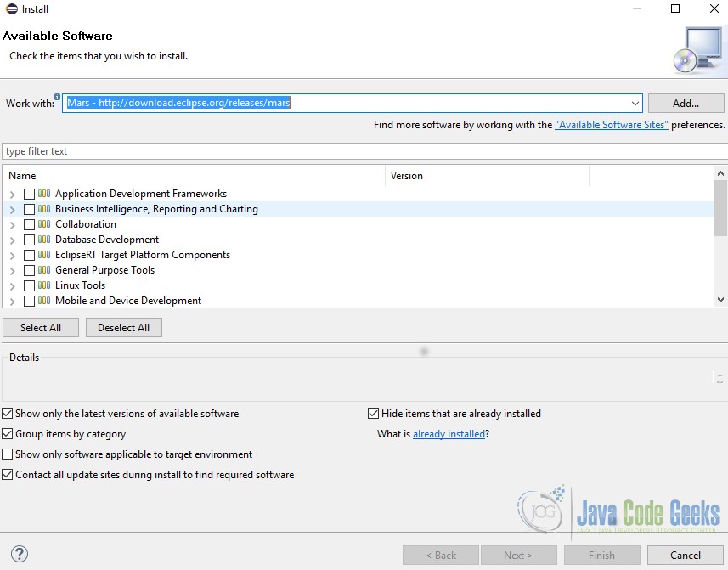Expand EclipseRT Target Platform Components category
728x570 pixels.
(x=13, y=256)
